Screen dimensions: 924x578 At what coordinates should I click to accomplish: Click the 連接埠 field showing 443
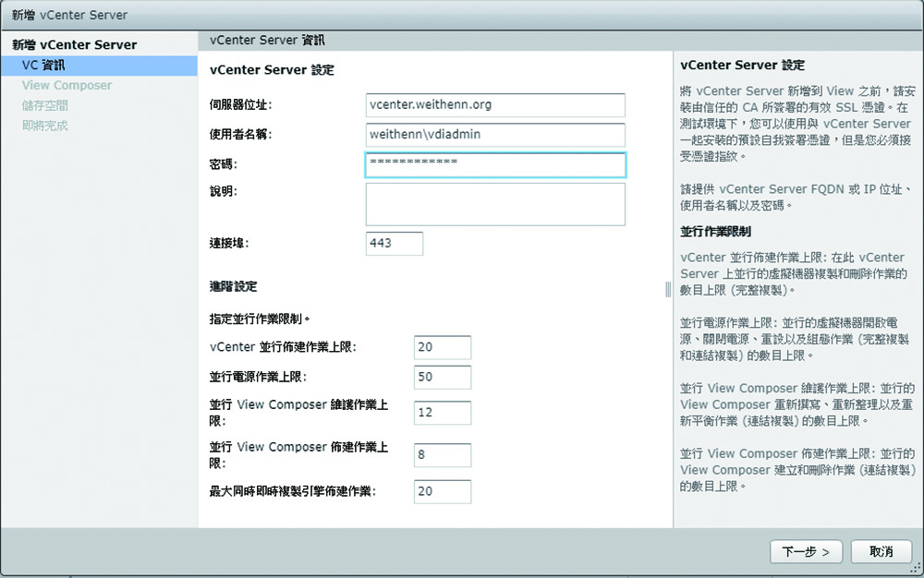click(395, 243)
